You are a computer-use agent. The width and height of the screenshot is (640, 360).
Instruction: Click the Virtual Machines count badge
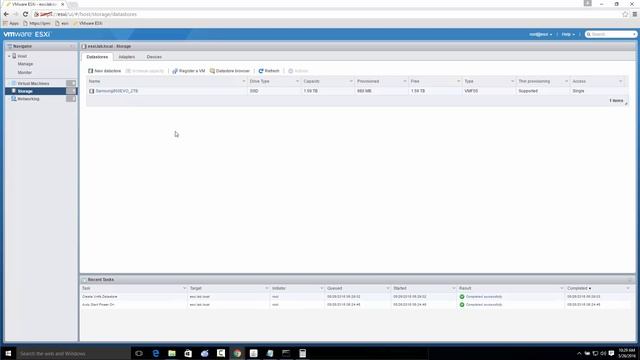coord(71,83)
